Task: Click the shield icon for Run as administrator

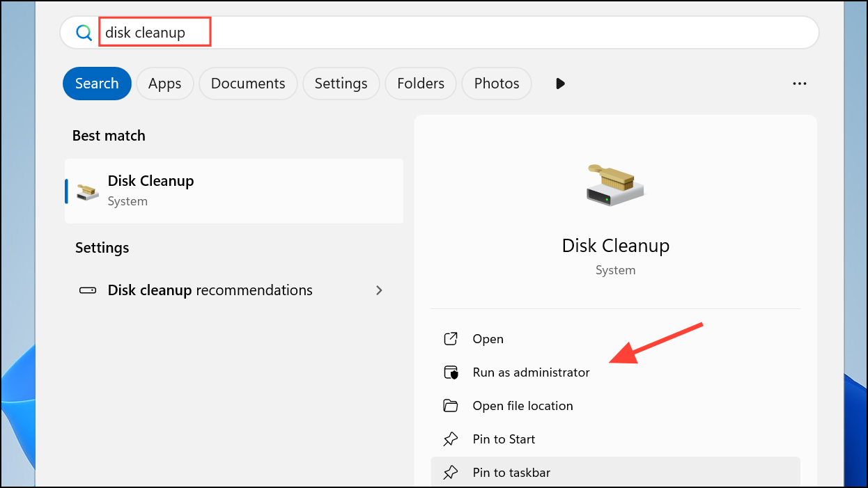Action: tap(451, 372)
